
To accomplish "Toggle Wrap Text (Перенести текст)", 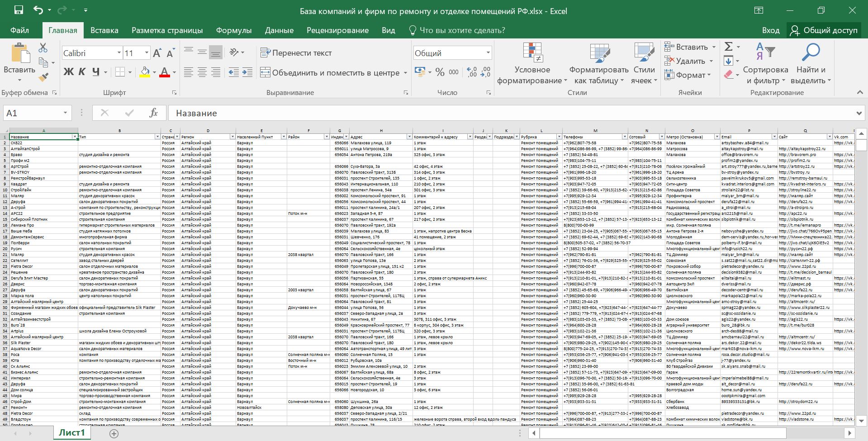I will [296, 53].
